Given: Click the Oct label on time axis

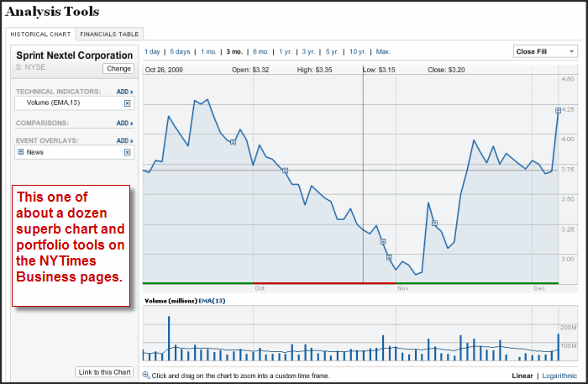Looking at the screenshot, I should (260, 288).
